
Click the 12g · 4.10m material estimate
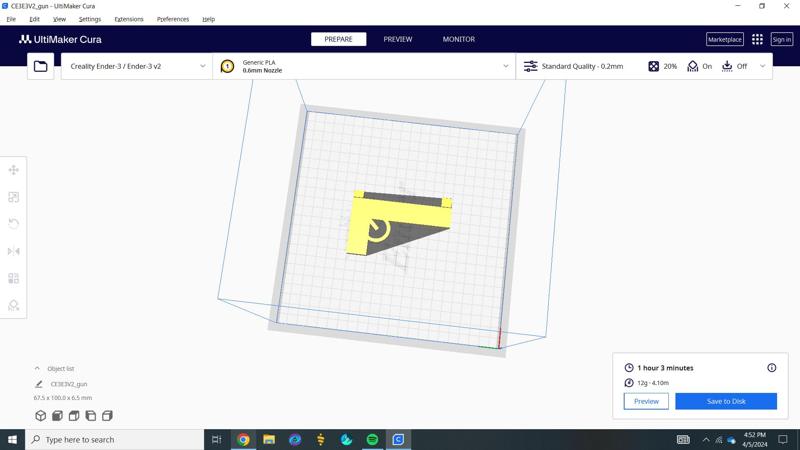point(653,383)
